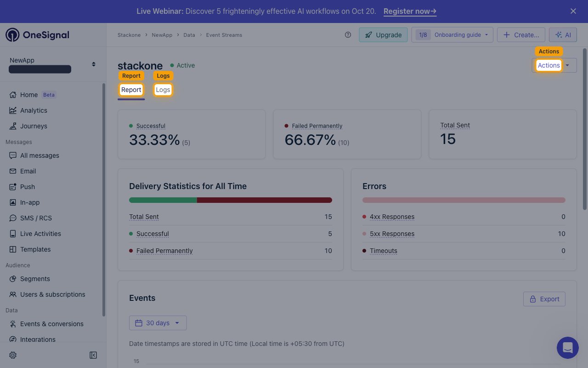Open Events & conversions
This screenshot has height=368, width=588.
pyautogui.click(x=52, y=324)
